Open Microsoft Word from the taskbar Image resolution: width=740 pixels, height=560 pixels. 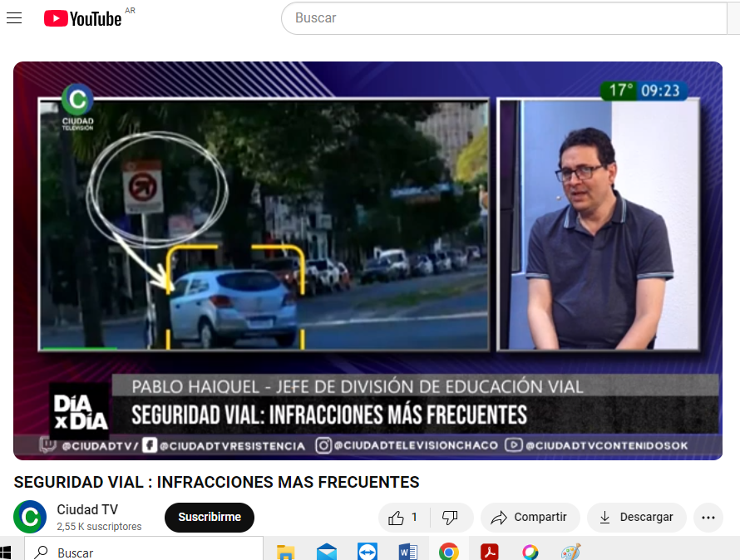point(407,552)
